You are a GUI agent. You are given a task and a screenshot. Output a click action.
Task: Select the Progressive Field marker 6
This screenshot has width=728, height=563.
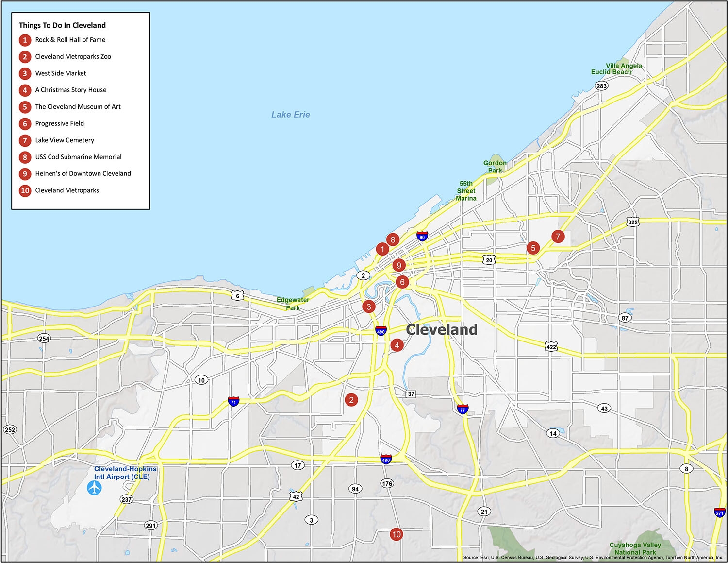coord(402,281)
